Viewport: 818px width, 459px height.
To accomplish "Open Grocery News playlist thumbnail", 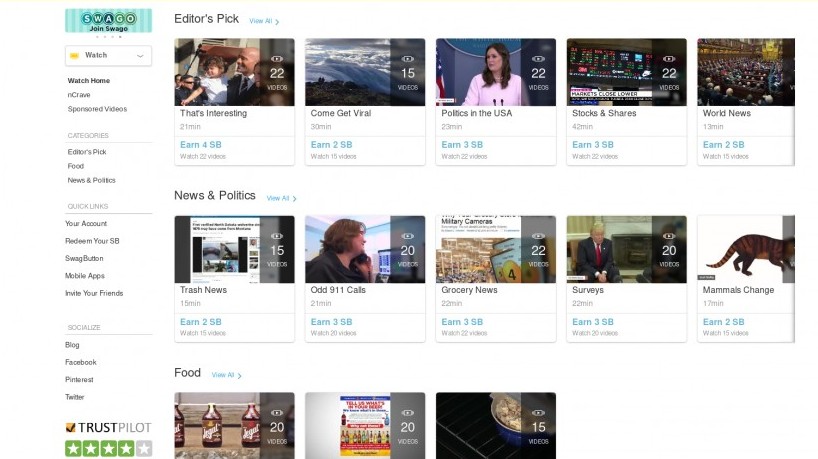I will (496, 249).
